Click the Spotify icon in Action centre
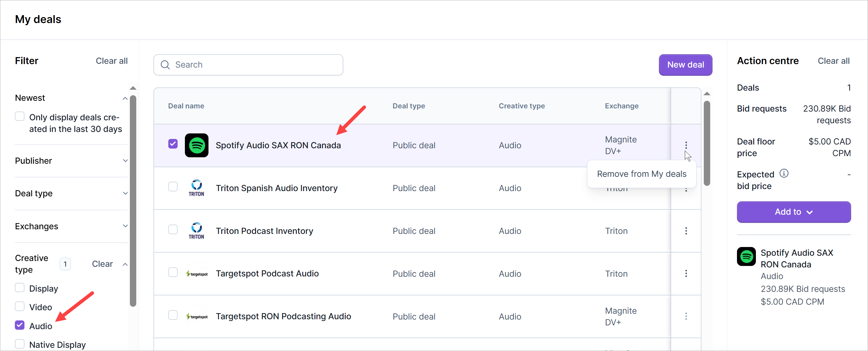The image size is (868, 351). click(x=746, y=257)
